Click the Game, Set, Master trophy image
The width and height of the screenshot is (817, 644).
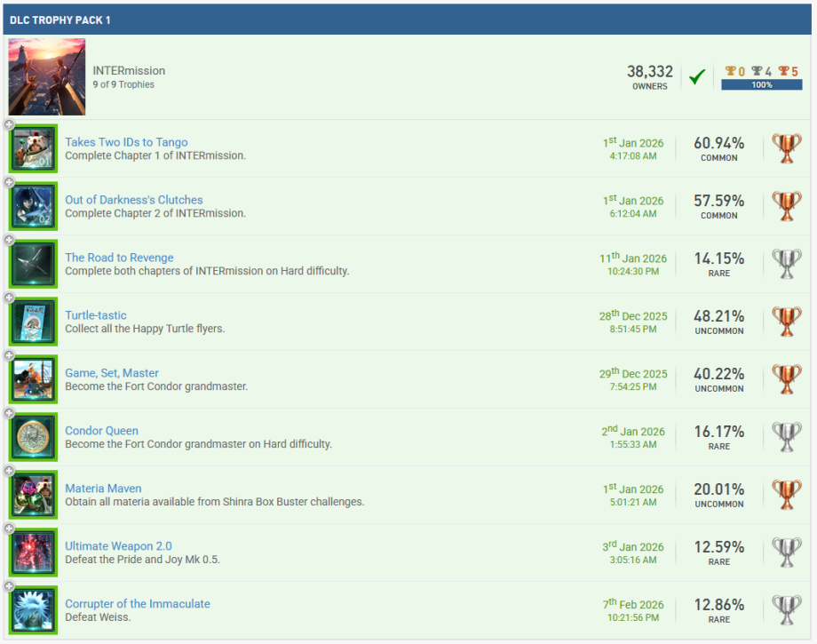[34, 380]
